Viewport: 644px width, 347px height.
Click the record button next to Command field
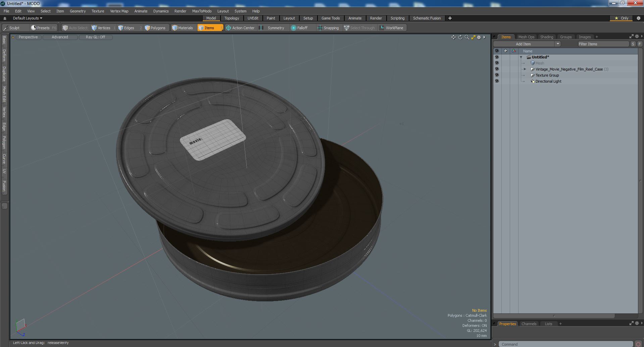[638, 344]
